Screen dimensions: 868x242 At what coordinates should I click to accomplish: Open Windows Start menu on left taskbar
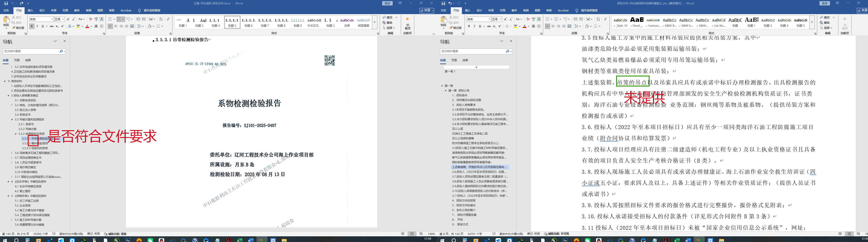tap(5, 240)
